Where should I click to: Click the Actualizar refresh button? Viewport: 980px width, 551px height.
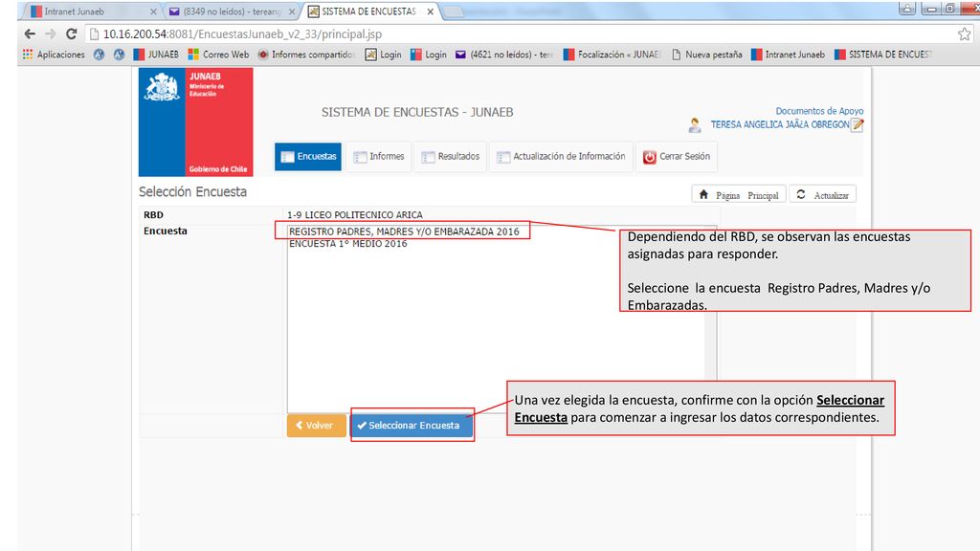click(x=822, y=195)
